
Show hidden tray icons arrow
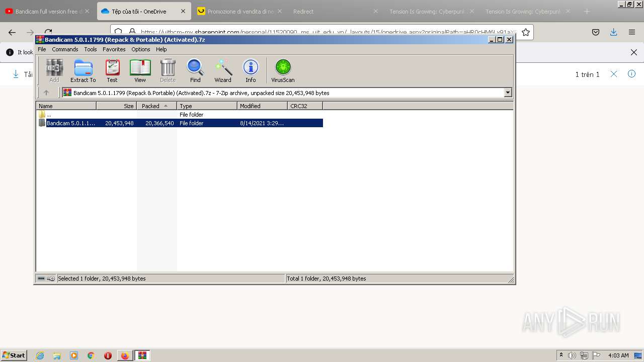point(561,355)
